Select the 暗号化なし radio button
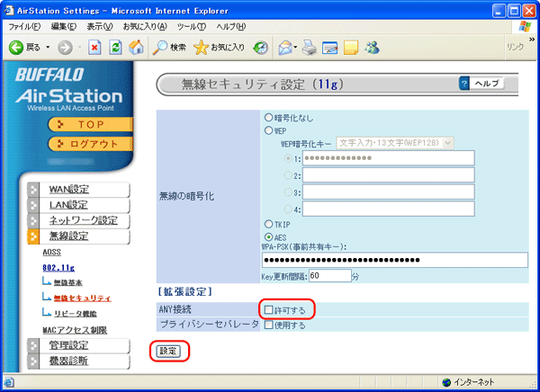 point(268,117)
